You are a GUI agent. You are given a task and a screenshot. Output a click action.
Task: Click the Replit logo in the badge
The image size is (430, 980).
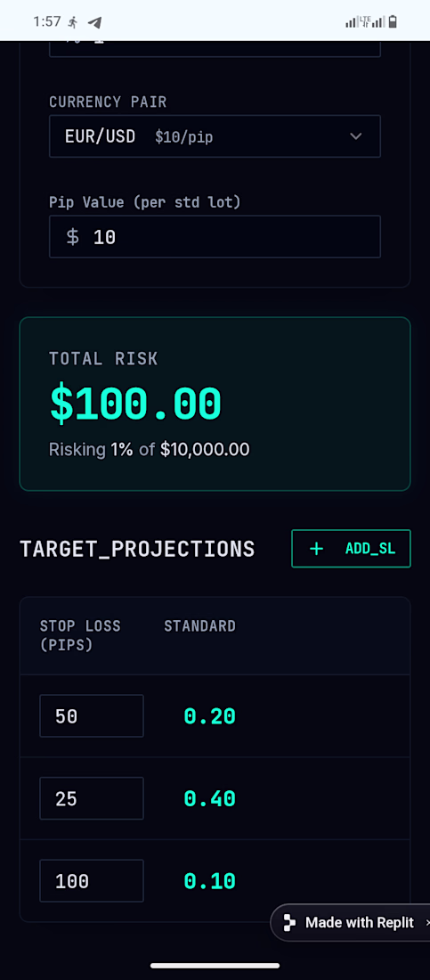click(x=289, y=922)
